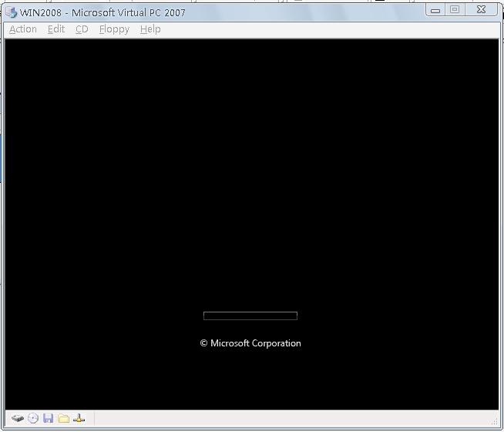Click the network adapter status icon
Viewport: 504px width, 432px height.
click(x=79, y=418)
